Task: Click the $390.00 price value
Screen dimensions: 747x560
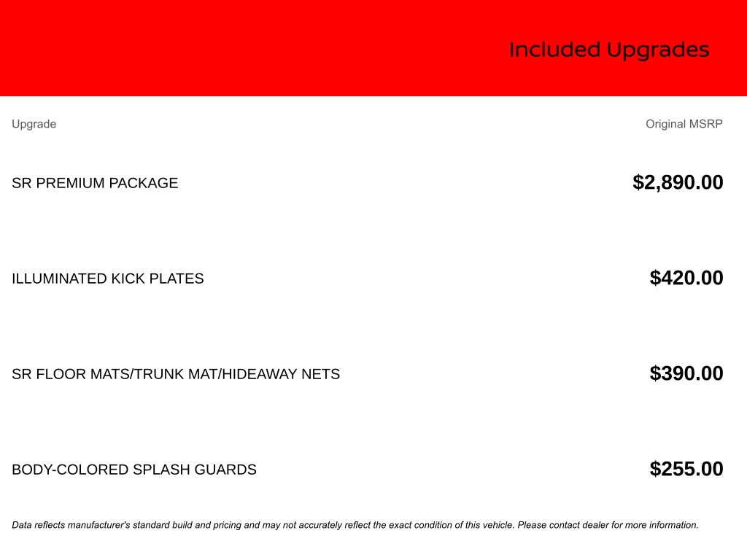Action: pos(686,373)
